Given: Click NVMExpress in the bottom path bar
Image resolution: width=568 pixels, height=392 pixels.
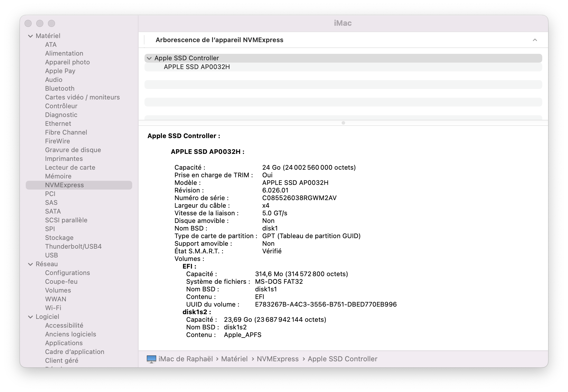Looking at the screenshot, I should [278, 359].
